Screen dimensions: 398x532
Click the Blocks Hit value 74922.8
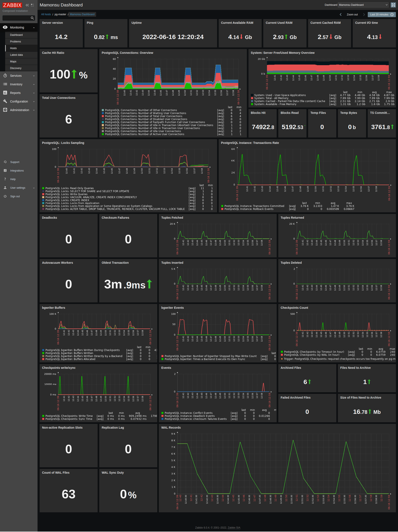[x=263, y=127]
